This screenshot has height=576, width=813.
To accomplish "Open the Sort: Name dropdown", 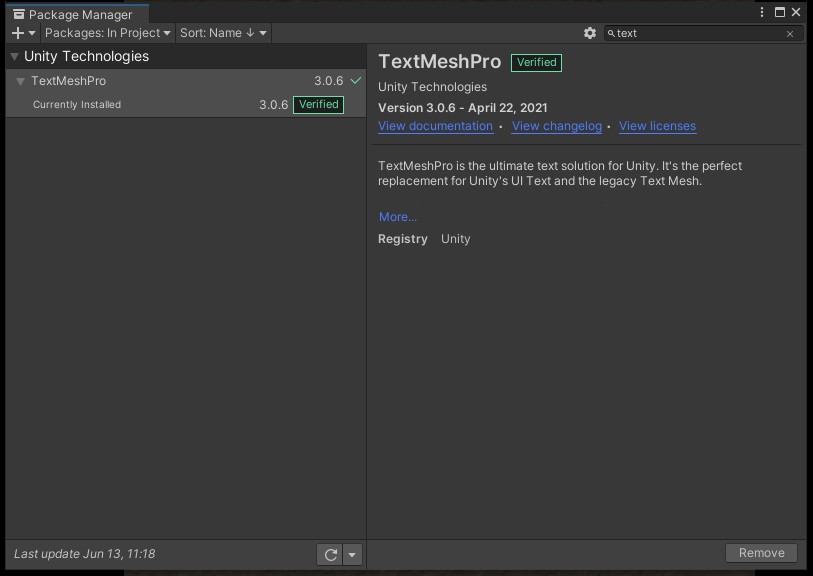I will [x=223, y=33].
